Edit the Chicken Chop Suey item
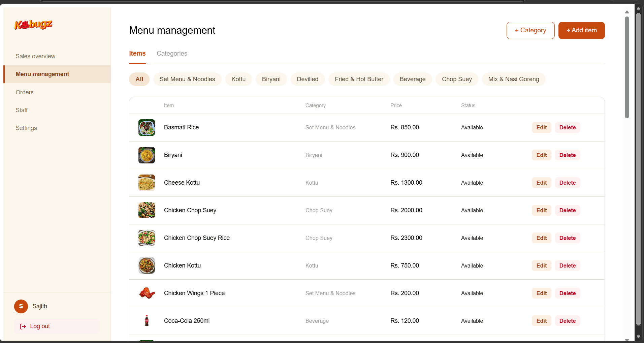Viewport: 644px width, 343px height. tap(542, 210)
